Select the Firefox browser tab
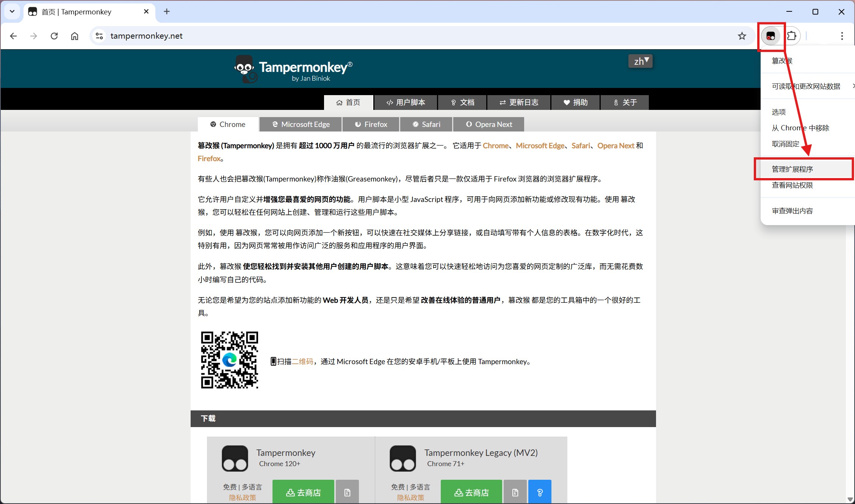This screenshot has height=504, width=855. click(x=371, y=124)
